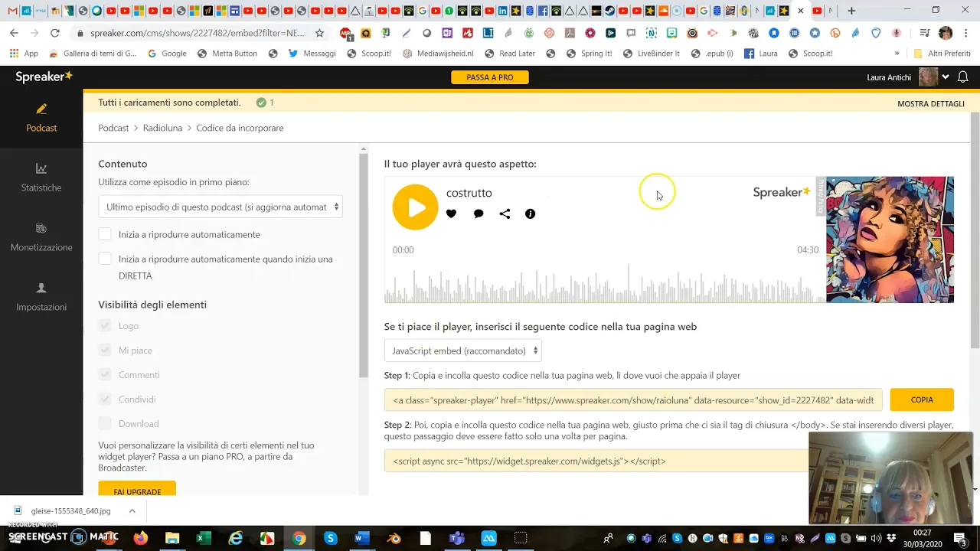The height and width of the screenshot is (551, 980).
Task: Click MOSTRA DETTAGLI in the upload bar
Action: (930, 103)
